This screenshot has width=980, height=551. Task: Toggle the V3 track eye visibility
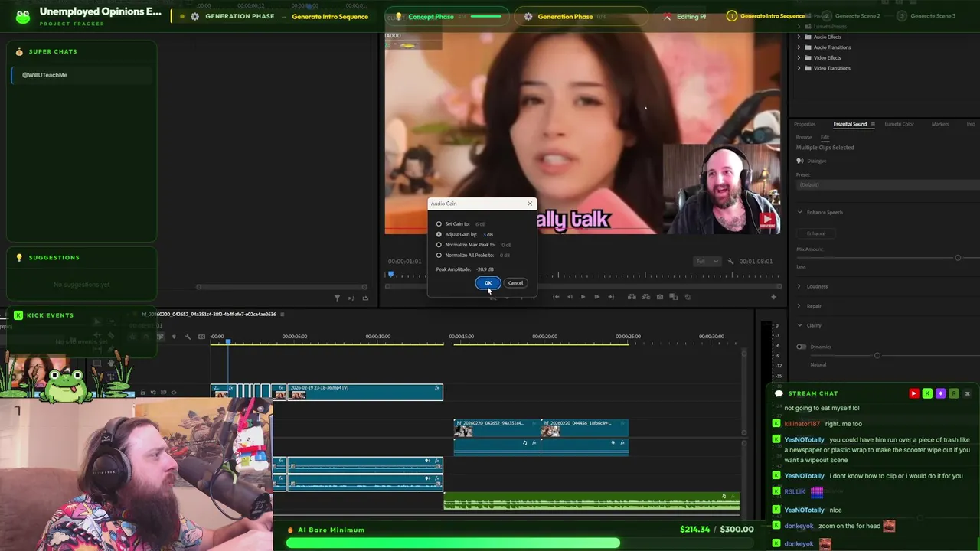tap(174, 393)
